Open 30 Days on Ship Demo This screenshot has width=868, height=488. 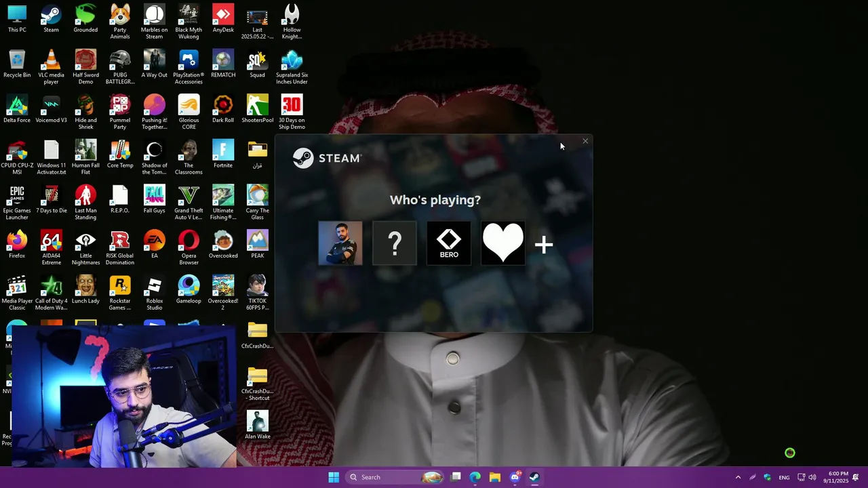tap(292, 112)
